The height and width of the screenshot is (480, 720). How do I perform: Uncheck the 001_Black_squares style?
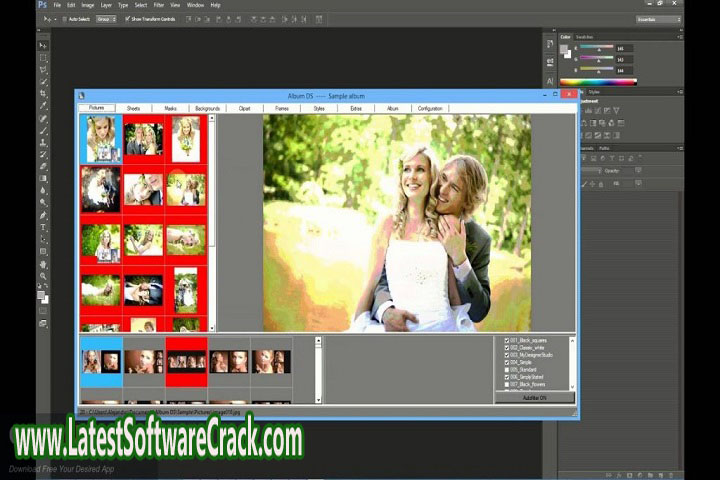507,340
